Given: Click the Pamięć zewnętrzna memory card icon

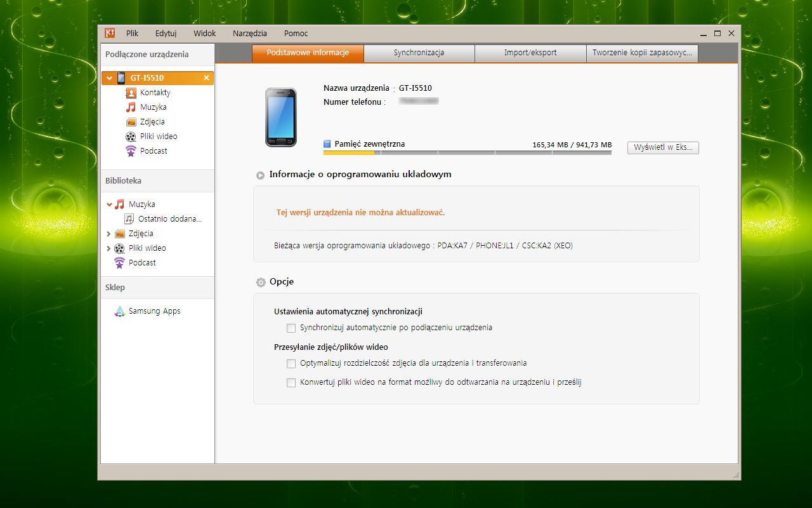Looking at the screenshot, I should (327, 144).
